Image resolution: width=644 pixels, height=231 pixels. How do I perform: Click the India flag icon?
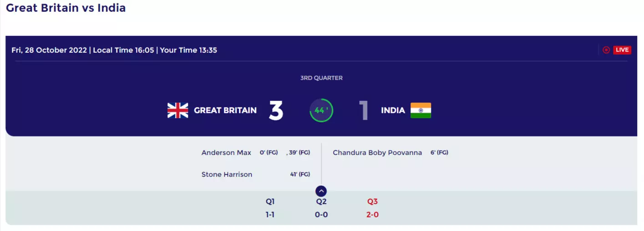click(421, 110)
